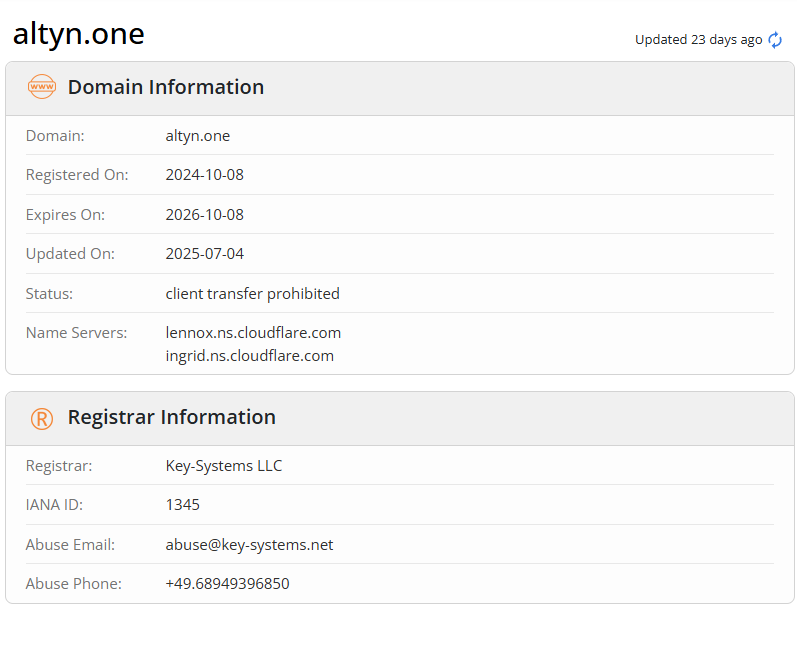Image resolution: width=797 pixels, height=653 pixels.
Task: Click the 'Abuse Email:' field label
Action: tap(70, 545)
